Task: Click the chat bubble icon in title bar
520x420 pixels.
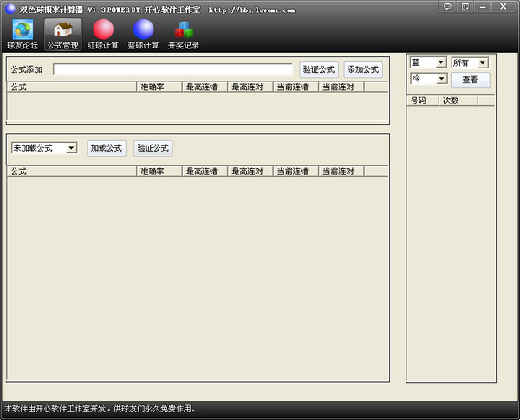Action: [x=447, y=6]
